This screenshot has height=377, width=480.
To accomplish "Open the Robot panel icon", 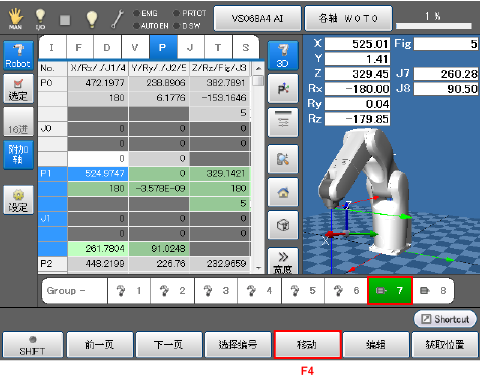I will click(x=18, y=55).
